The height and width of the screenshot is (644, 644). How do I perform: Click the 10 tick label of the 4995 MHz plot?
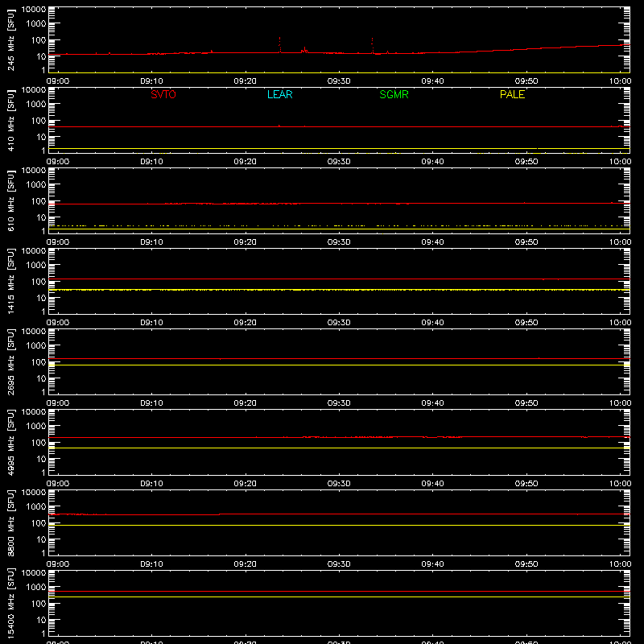coord(41,459)
